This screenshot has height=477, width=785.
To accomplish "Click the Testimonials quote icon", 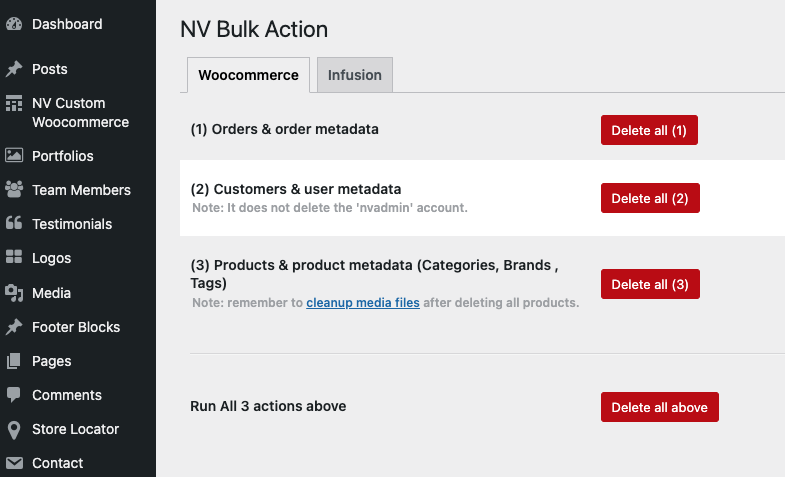I will (14, 224).
